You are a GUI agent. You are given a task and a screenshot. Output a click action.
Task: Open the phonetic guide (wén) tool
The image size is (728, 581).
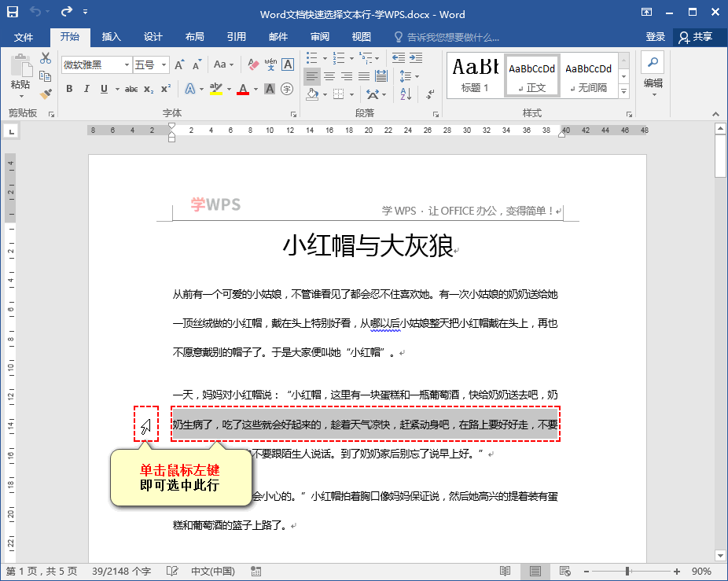270,64
